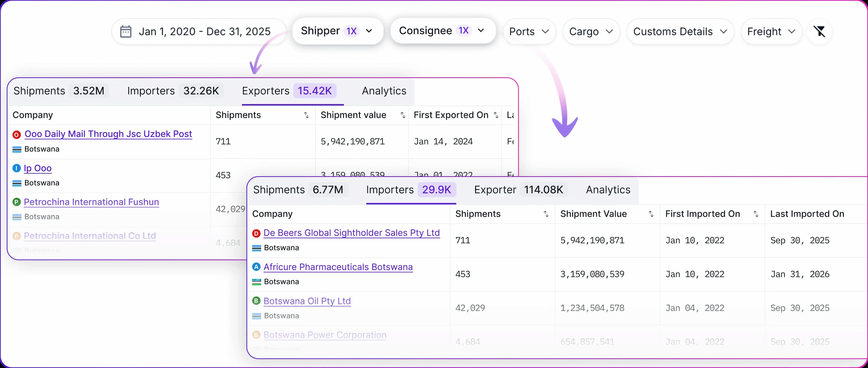Sort exporters by Shipment value arrows

click(403, 115)
